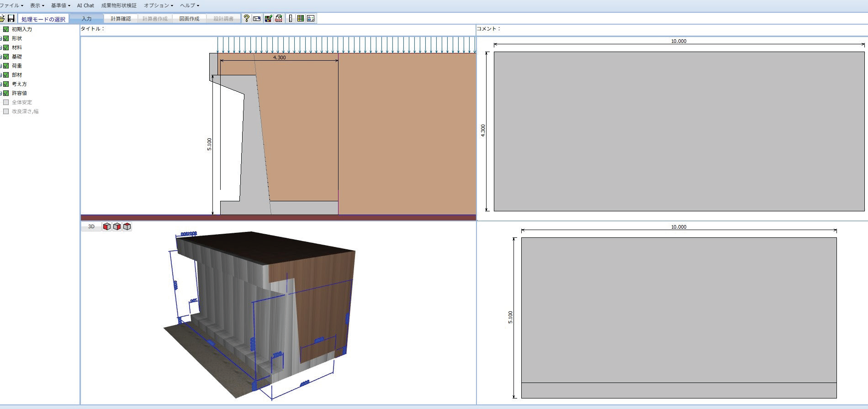The image size is (868, 409).
Task: Click the yellow question mark help icon
Action: coord(246,19)
